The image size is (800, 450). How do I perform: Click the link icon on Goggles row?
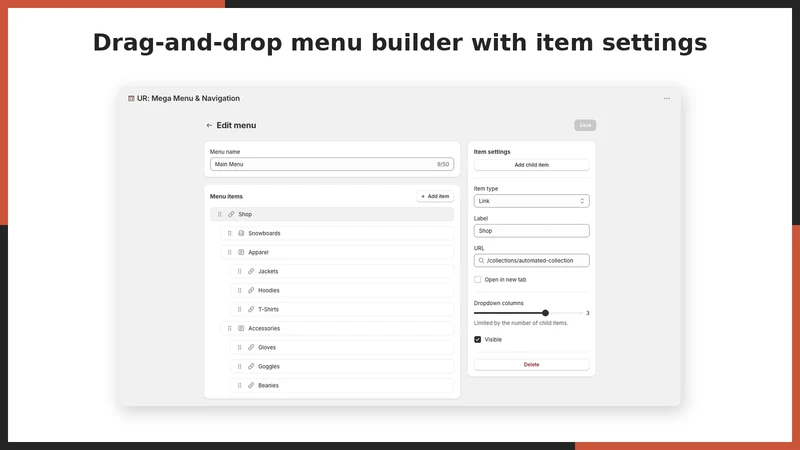(x=251, y=366)
